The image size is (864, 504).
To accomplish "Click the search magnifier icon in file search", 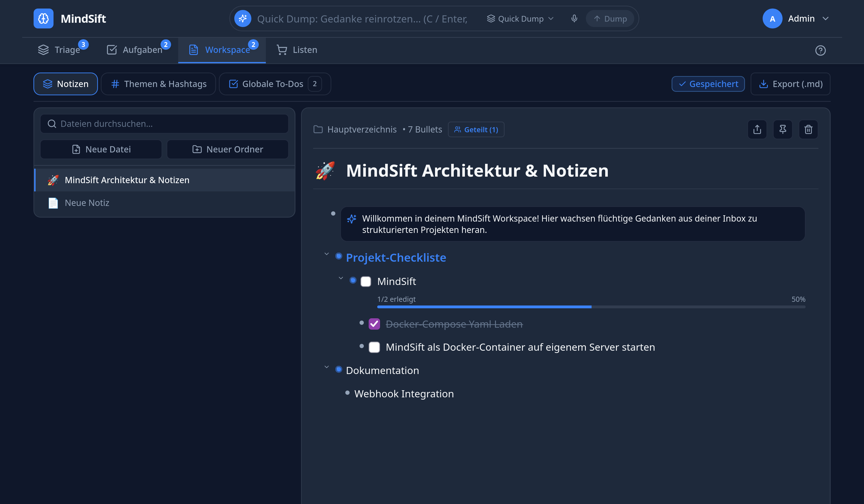I will 52,124.
